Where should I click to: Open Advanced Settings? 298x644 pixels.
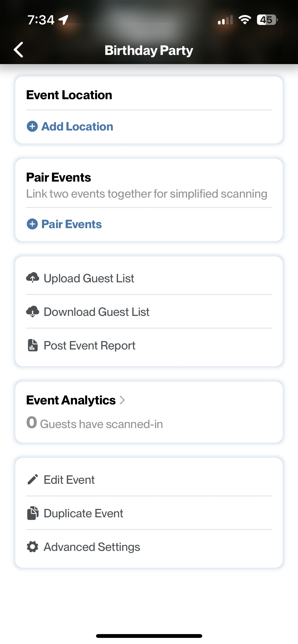149,547
